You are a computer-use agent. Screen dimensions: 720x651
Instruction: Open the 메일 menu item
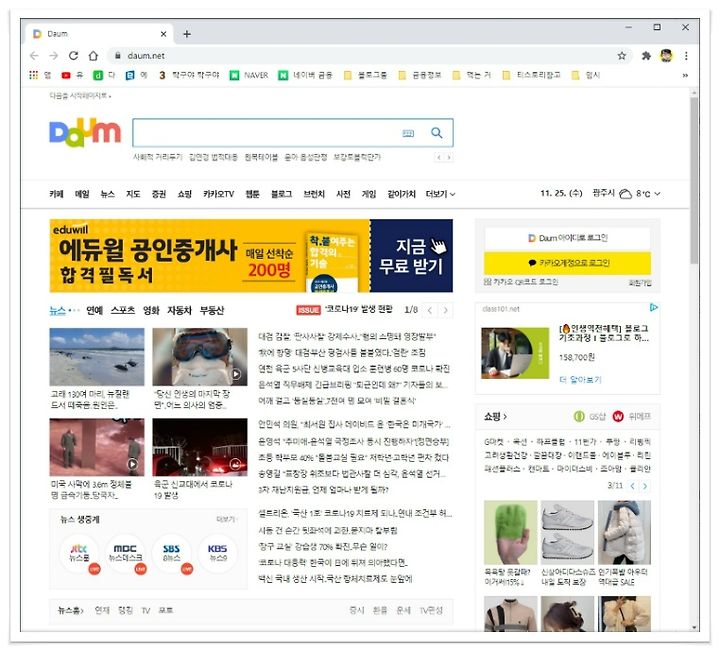82,194
